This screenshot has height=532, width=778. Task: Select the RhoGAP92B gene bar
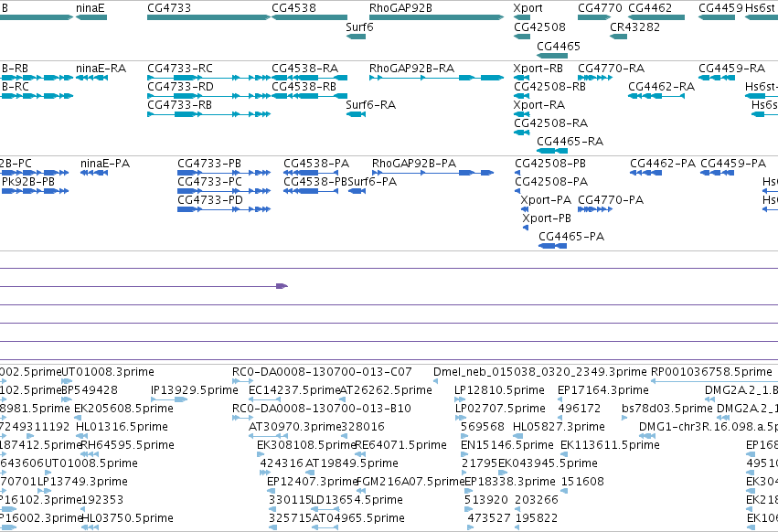pyautogui.click(x=437, y=17)
